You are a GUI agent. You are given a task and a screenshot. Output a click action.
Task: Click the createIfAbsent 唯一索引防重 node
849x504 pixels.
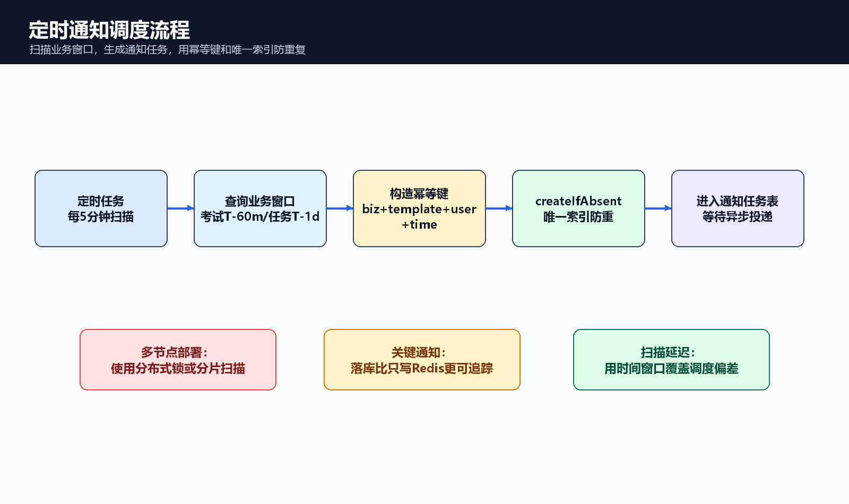(x=578, y=208)
